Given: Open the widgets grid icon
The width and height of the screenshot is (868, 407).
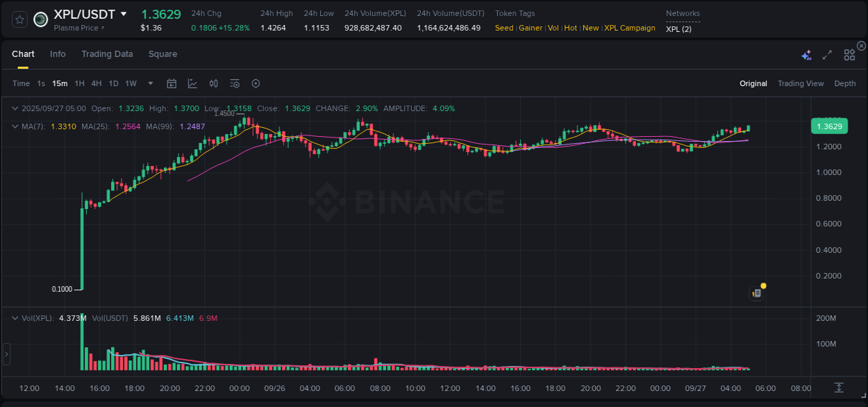Looking at the screenshot, I should point(849,54).
